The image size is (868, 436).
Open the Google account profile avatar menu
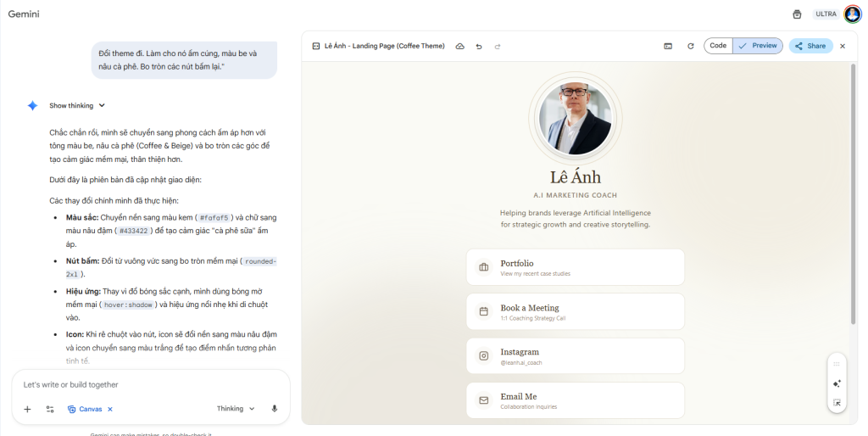[x=852, y=14]
